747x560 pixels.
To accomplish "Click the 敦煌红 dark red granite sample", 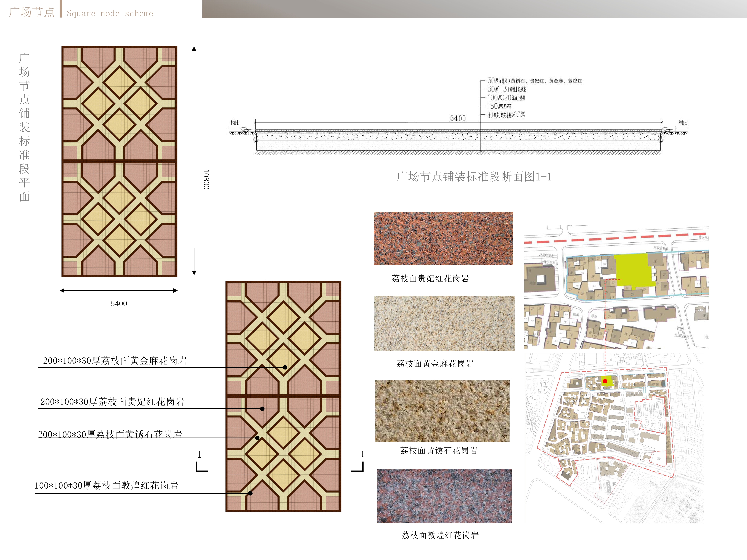I will pyautogui.click(x=444, y=496).
